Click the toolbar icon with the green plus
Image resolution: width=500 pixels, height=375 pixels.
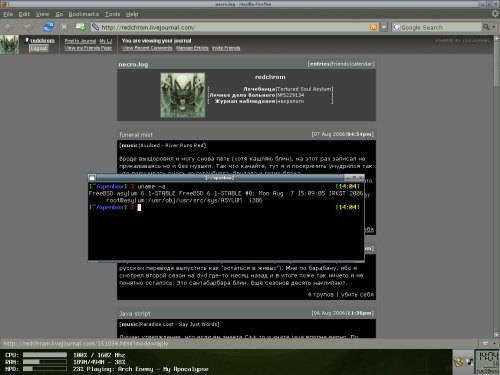coord(80,27)
